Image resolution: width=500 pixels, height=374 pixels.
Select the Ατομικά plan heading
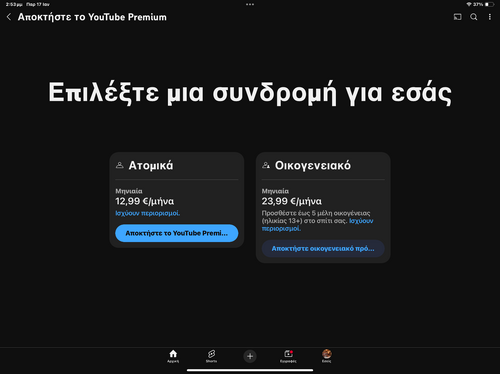pos(151,165)
